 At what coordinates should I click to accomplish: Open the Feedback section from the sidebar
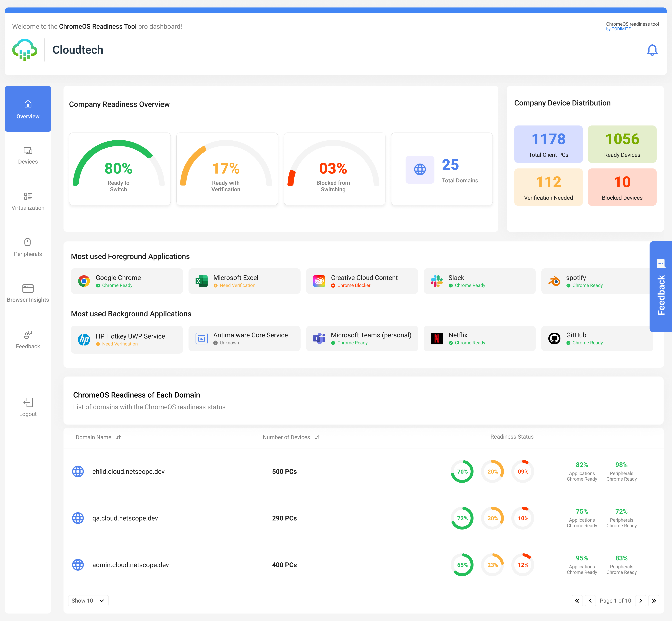click(x=28, y=339)
